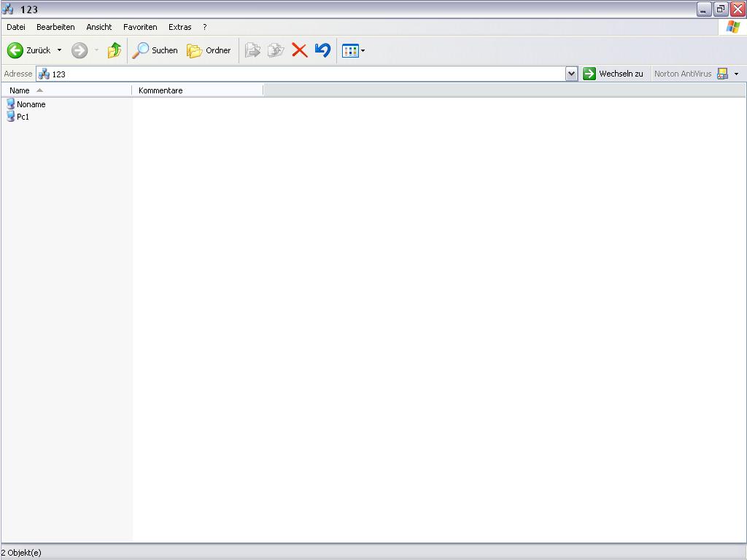Click the blue undo arrow icon
Image resolution: width=747 pixels, height=560 pixels.
[x=323, y=50]
